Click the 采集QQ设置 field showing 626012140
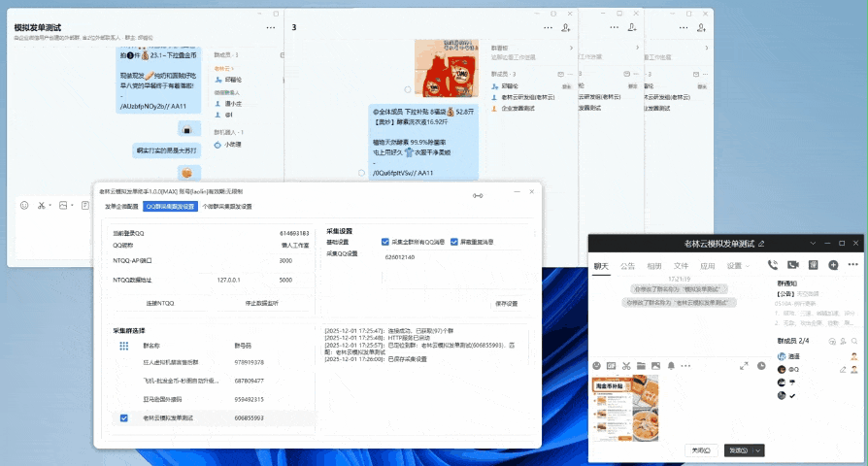The width and height of the screenshot is (868, 466). point(455,272)
